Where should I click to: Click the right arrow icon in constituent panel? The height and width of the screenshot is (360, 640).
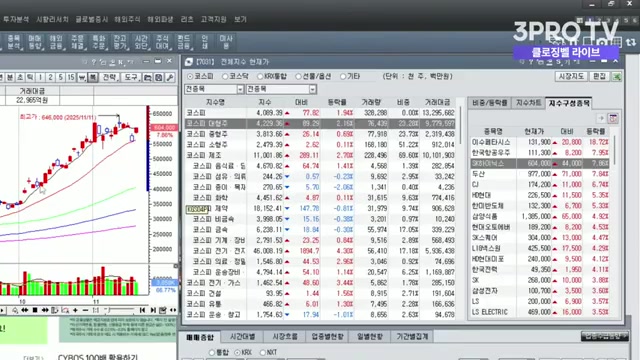pos(601,118)
